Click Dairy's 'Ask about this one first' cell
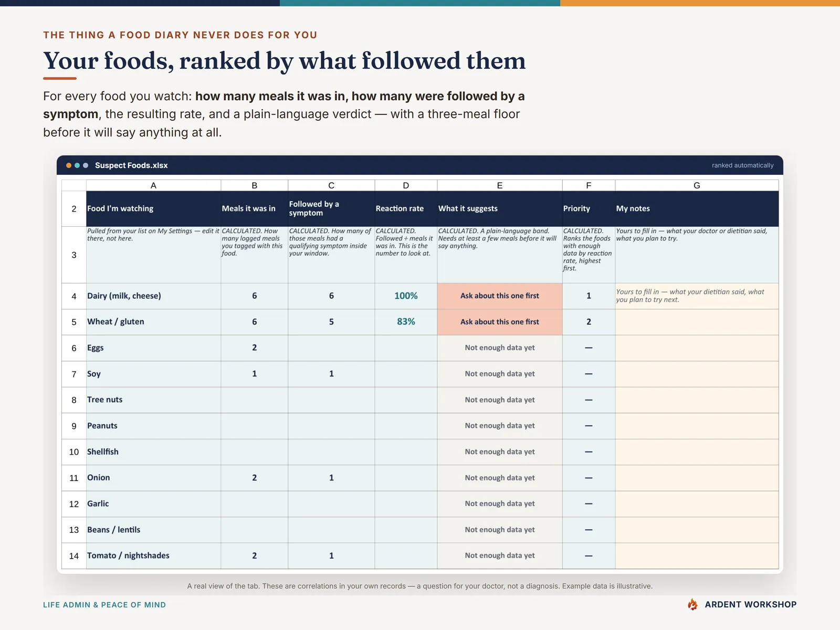The width and height of the screenshot is (840, 630). point(500,296)
